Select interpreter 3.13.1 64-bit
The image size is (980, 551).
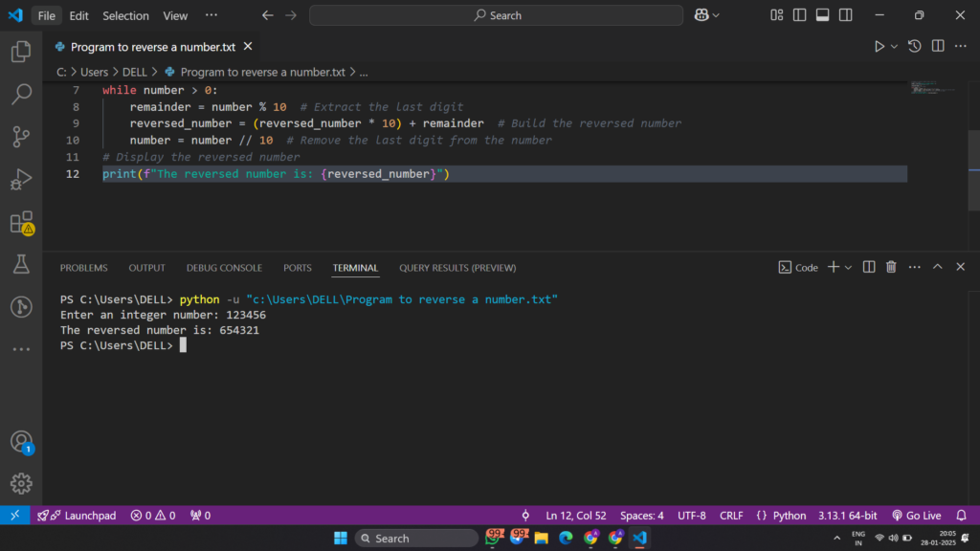848,516
